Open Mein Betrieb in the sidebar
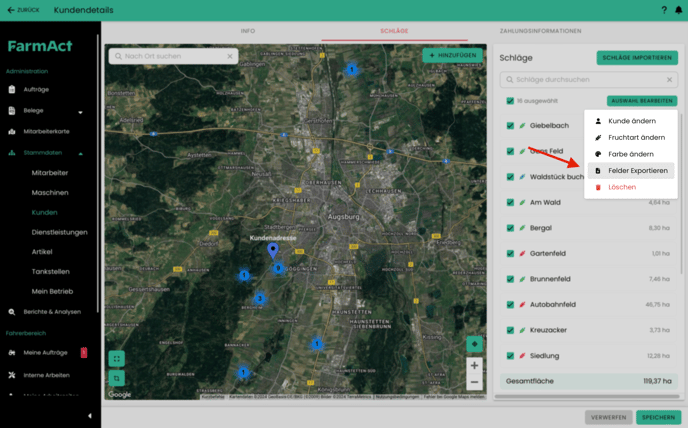 [52, 291]
